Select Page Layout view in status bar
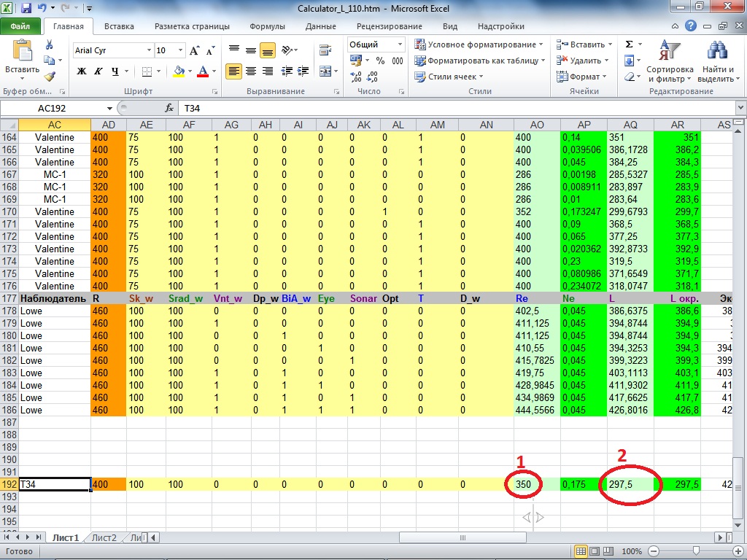Screen dimensions: 747x560 (x=595, y=551)
